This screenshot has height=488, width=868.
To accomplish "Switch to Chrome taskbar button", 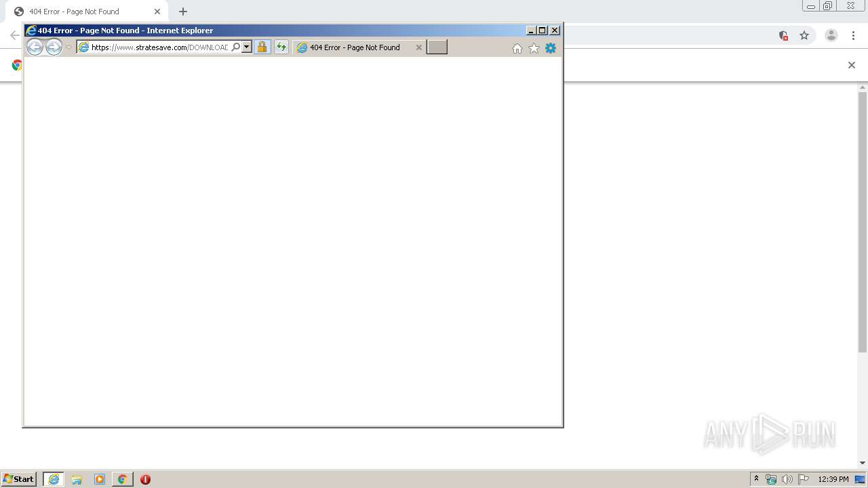I will click(123, 479).
